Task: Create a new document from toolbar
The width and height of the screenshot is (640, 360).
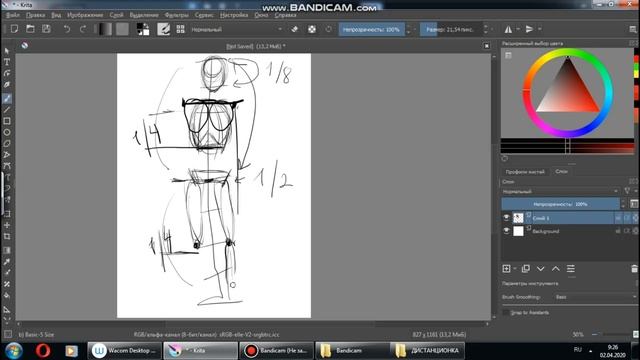Action: pos(14,29)
